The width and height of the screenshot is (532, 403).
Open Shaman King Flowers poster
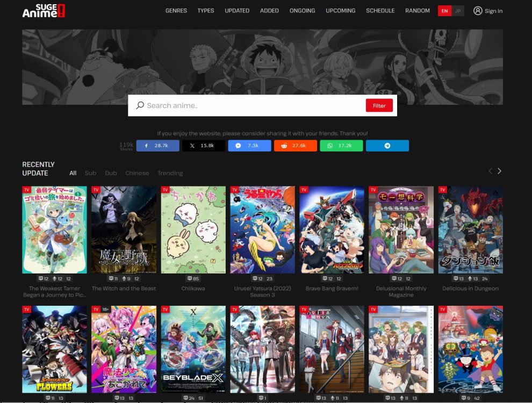pos(55,349)
